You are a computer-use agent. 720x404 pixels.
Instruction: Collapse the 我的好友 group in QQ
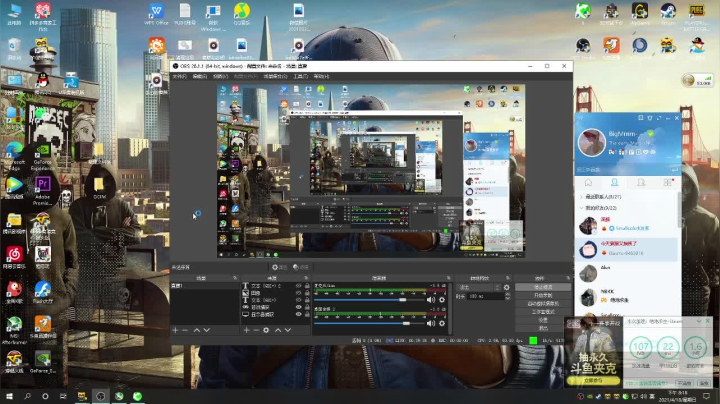[x=581, y=208]
